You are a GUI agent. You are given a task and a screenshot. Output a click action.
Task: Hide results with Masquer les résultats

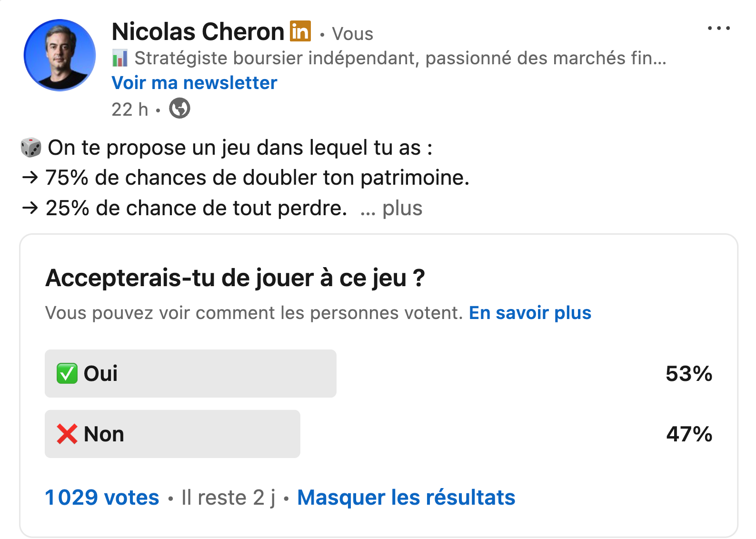[406, 497]
